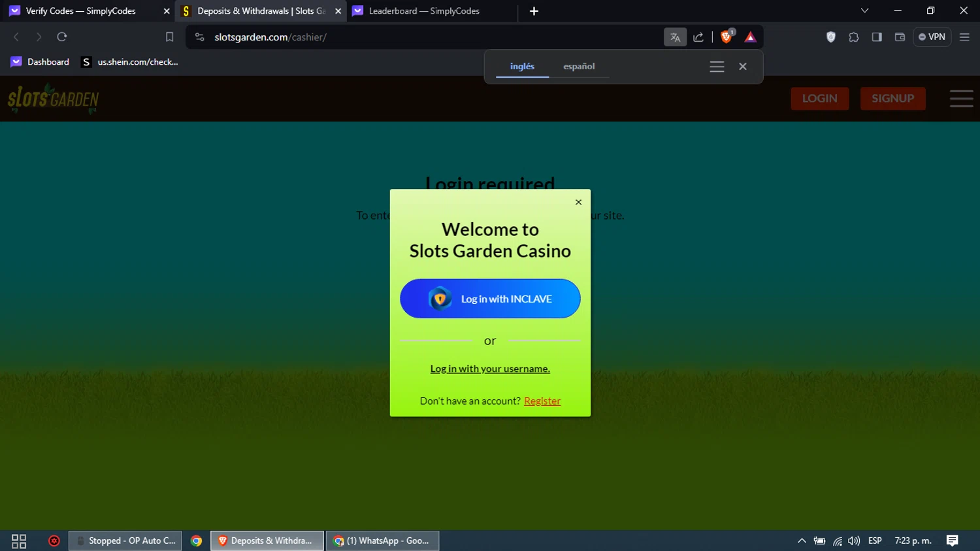Go forward to next page
980x551 pixels.
pyautogui.click(x=39, y=37)
